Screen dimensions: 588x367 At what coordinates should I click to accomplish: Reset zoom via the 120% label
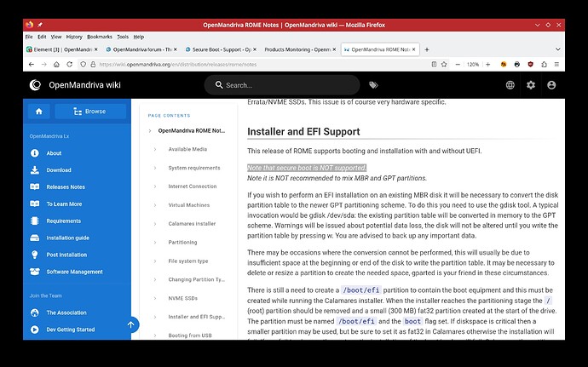[472, 65]
